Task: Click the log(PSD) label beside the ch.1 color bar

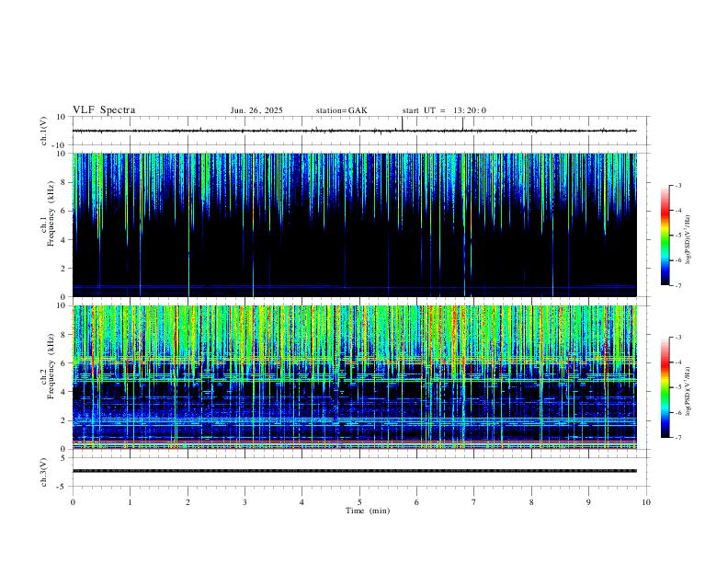Action: click(x=688, y=239)
